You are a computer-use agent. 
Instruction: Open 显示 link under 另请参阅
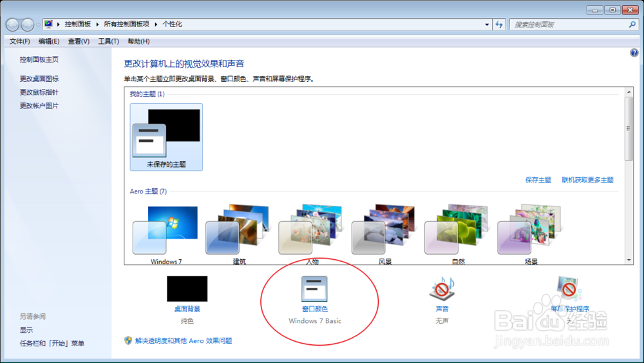click(x=26, y=329)
